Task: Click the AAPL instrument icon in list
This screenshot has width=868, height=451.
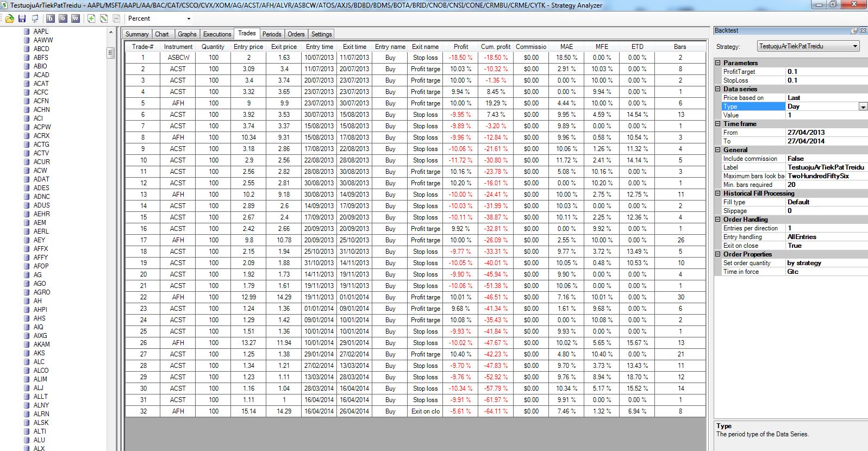Action: 27,32
